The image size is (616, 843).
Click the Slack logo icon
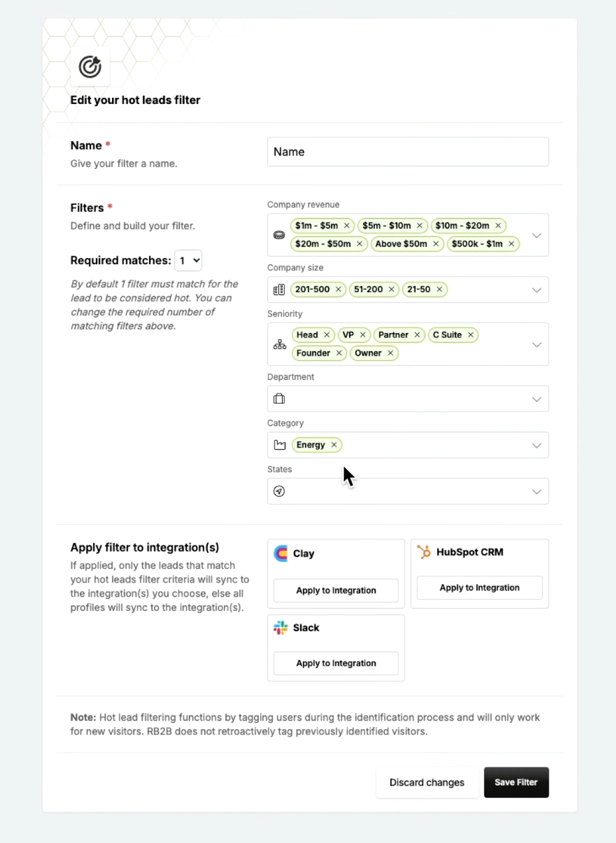pyautogui.click(x=281, y=628)
